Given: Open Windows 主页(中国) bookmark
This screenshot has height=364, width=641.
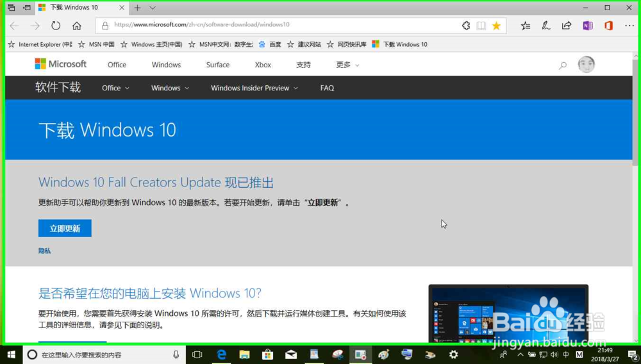Looking at the screenshot, I should coord(152,44).
